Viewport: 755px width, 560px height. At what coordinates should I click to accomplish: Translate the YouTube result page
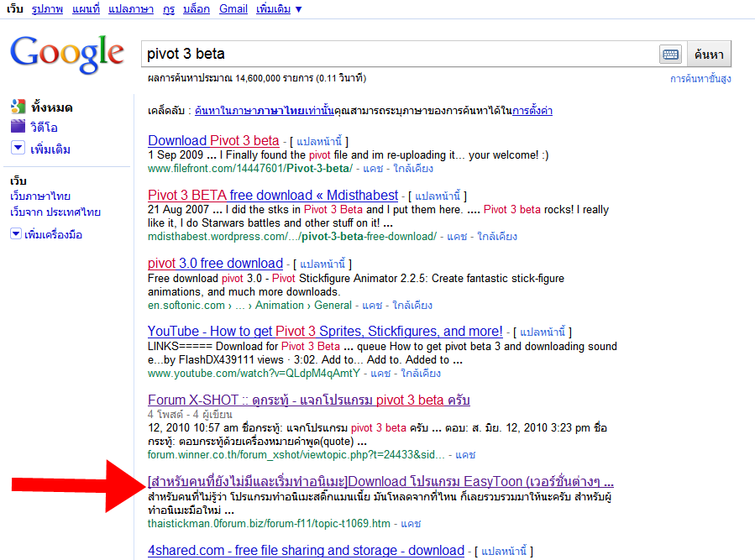tap(543, 332)
